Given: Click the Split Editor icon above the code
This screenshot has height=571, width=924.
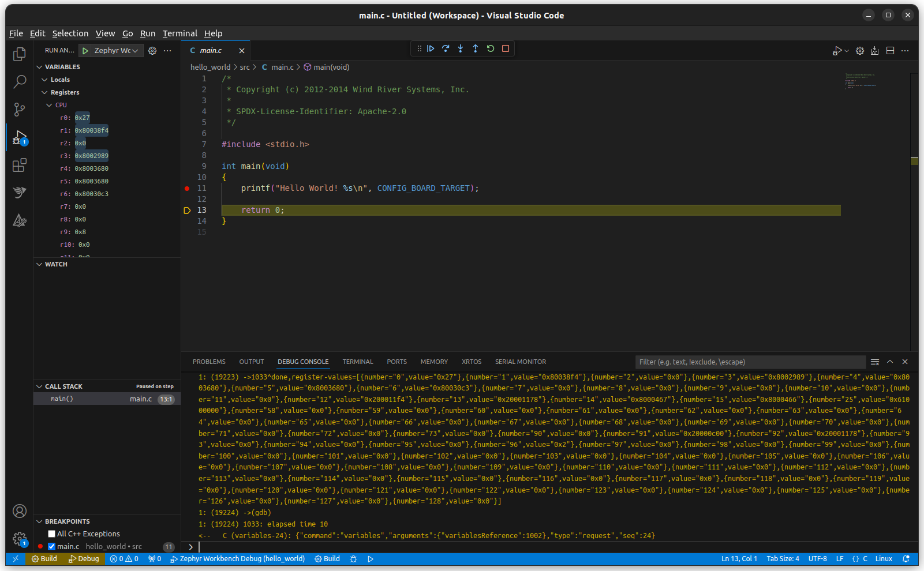Looking at the screenshot, I should [x=889, y=51].
